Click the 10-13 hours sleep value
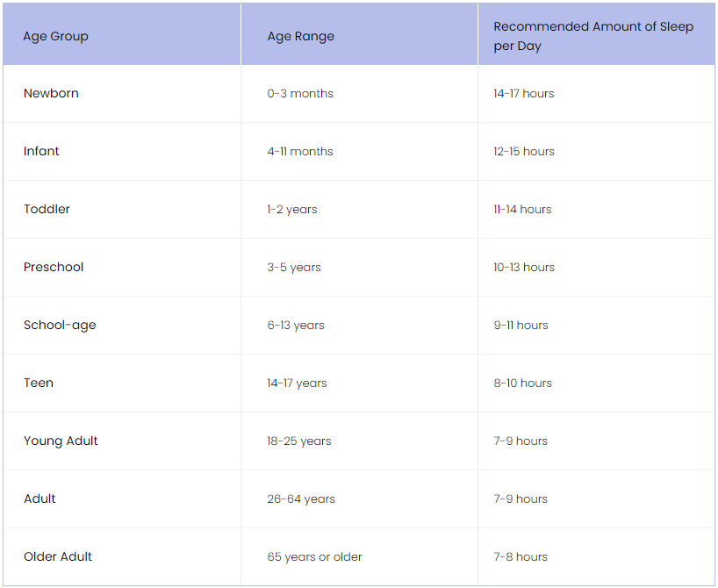This screenshot has height=588, width=718. tap(523, 268)
